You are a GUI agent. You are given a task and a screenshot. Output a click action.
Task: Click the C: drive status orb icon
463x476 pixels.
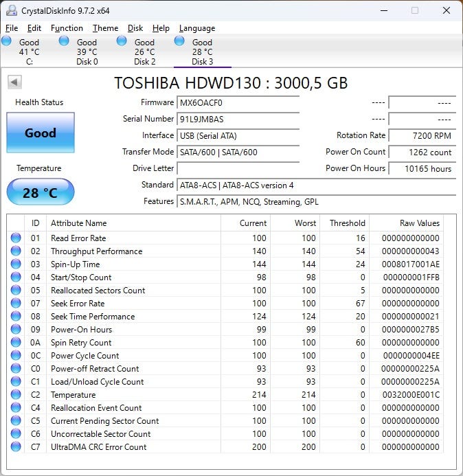[7, 41]
